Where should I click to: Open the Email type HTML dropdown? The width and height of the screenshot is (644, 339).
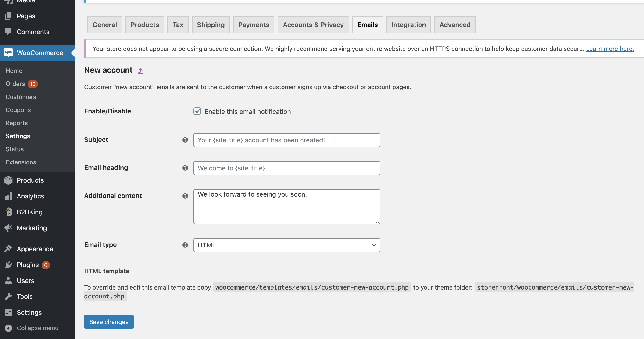click(x=287, y=245)
